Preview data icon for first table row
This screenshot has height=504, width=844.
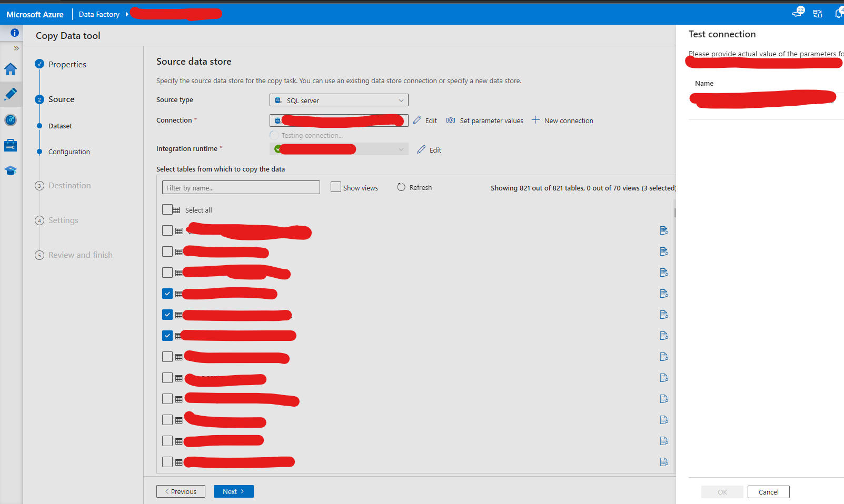pyautogui.click(x=664, y=230)
